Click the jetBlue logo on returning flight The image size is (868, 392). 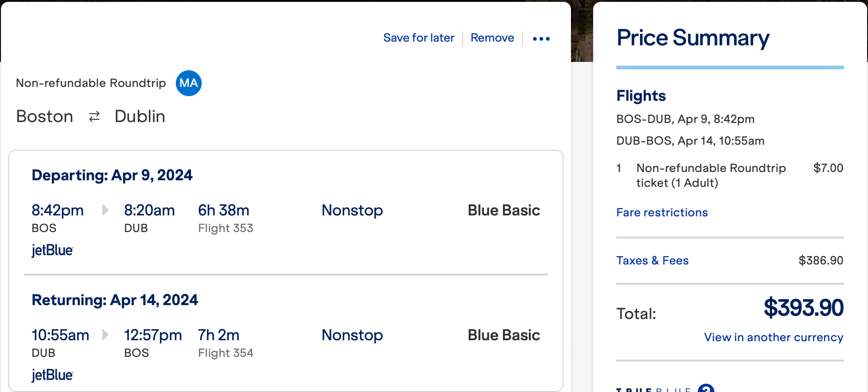pyautogui.click(x=52, y=375)
